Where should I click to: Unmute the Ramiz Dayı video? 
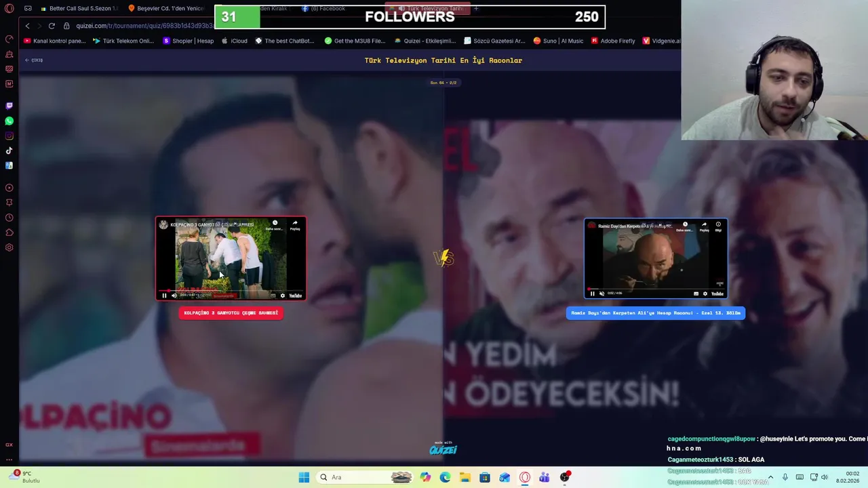pyautogui.click(x=601, y=293)
